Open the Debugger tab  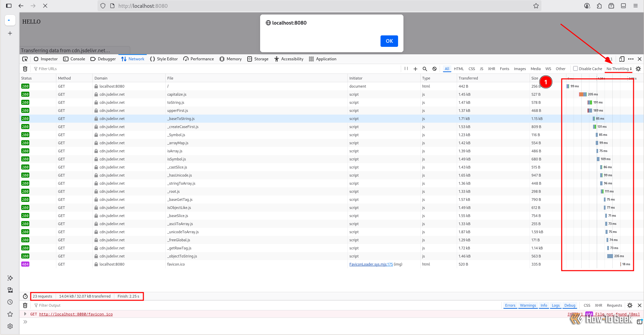103,59
